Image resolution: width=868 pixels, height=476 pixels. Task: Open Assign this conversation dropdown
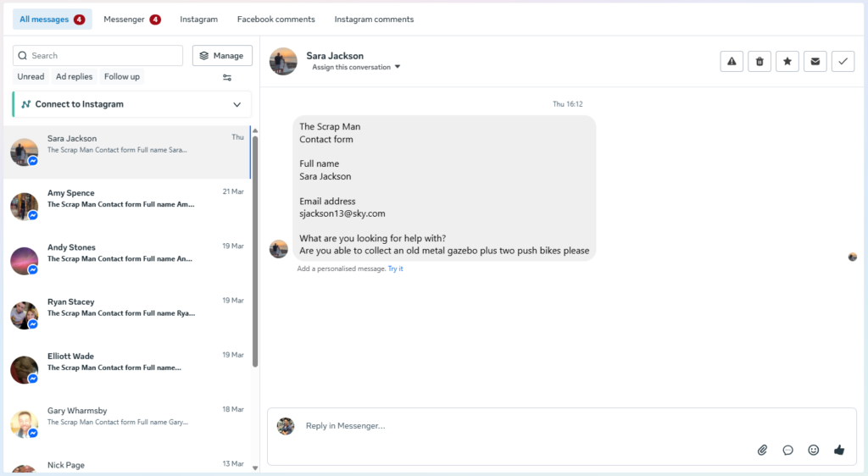pos(356,67)
